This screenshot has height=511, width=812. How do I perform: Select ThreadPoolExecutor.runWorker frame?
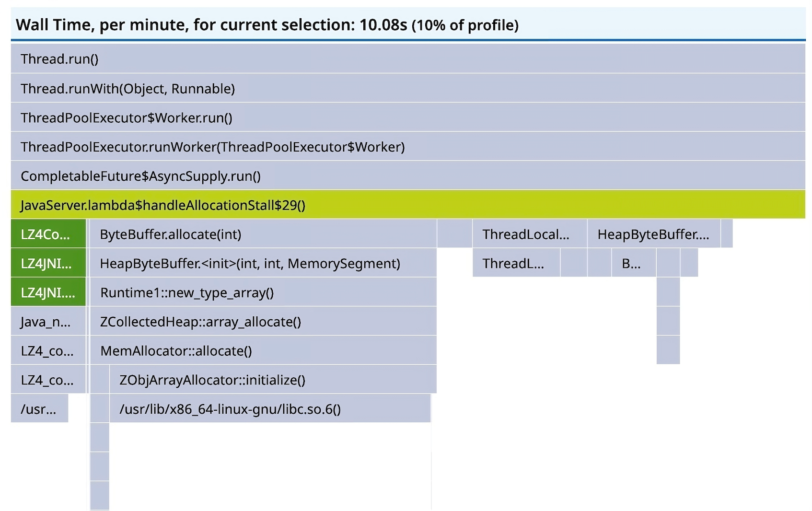point(407,147)
